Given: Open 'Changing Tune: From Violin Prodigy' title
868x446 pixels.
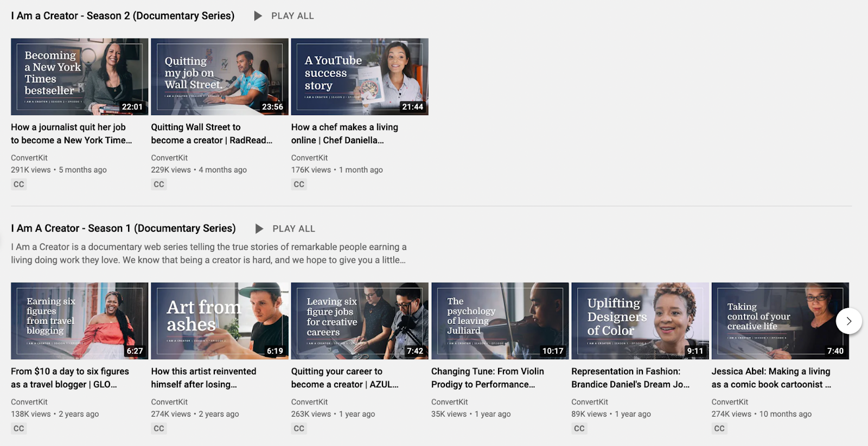Looking at the screenshot, I should coord(488,378).
